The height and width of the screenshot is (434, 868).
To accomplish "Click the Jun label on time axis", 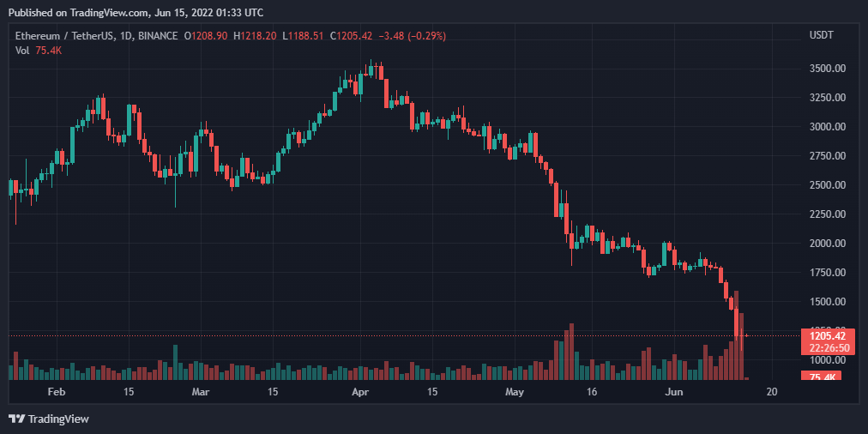I will click(674, 392).
